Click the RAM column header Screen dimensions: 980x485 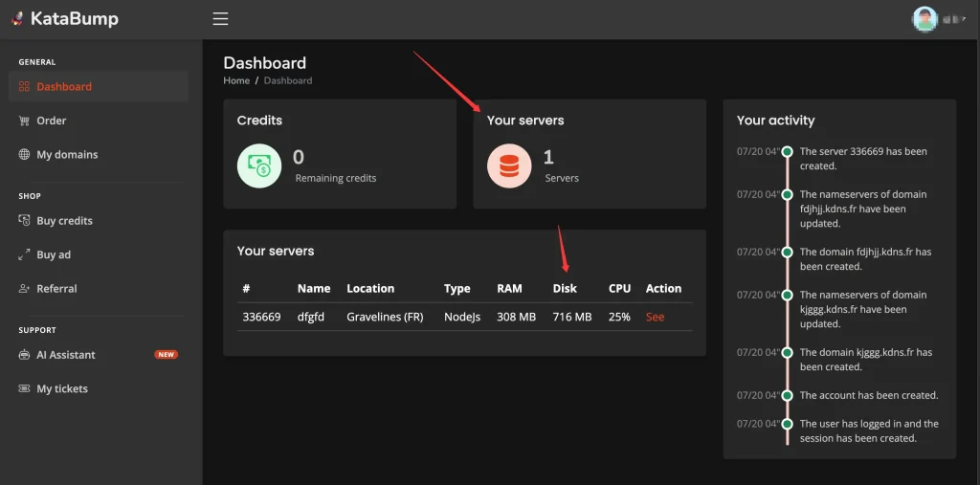pyautogui.click(x=509, y=289)
